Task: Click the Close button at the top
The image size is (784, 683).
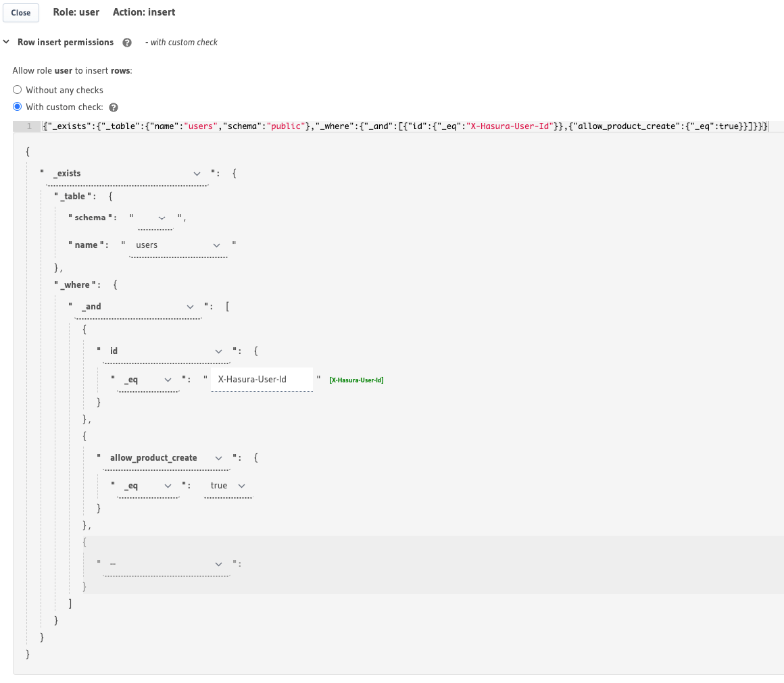Action: [x=20, y=12]
